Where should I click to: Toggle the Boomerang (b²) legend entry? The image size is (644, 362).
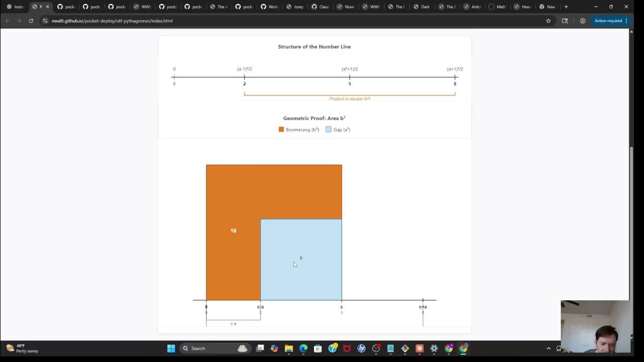tap(299, 129)
